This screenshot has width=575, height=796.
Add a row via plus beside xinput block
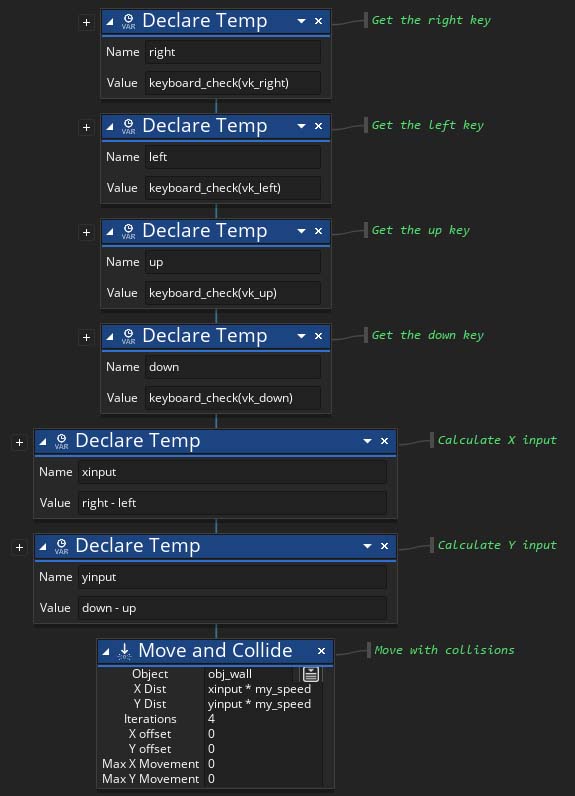coord(19,442)
